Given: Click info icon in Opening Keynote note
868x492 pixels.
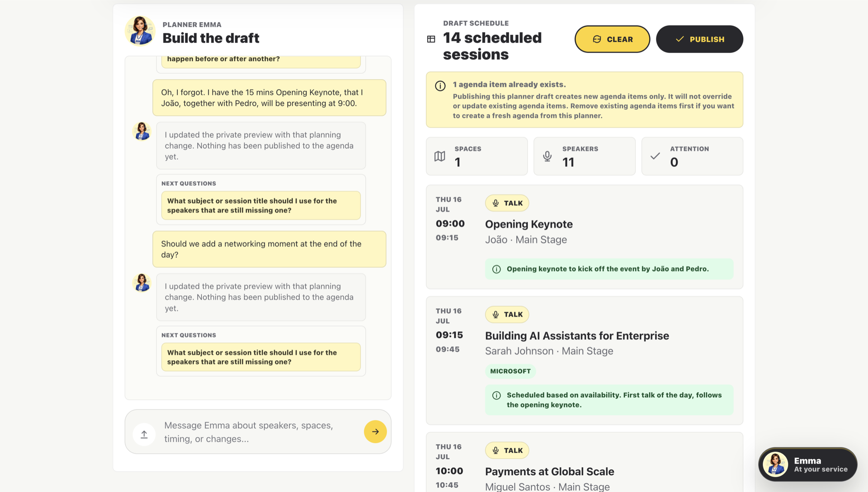Looking at the screenshot, I should pos(496,269).
